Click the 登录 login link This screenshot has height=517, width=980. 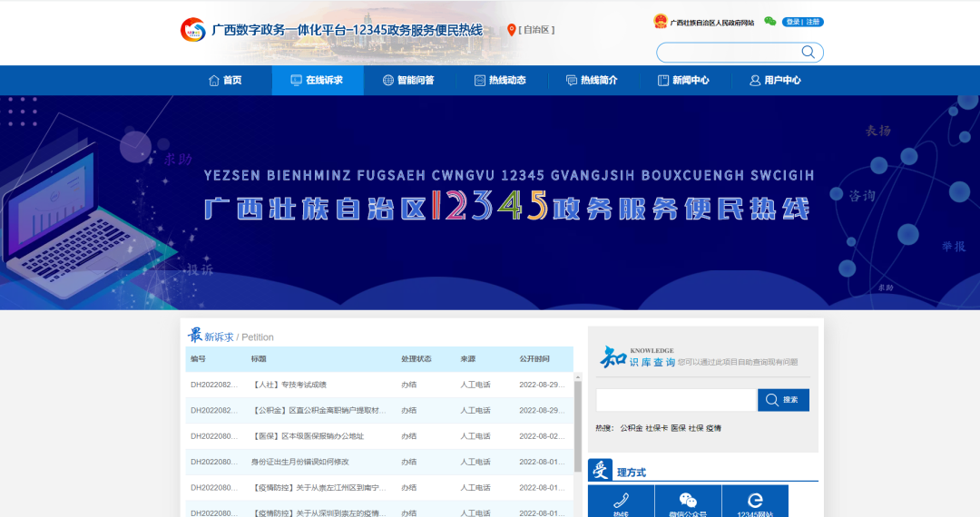[793, 22]
